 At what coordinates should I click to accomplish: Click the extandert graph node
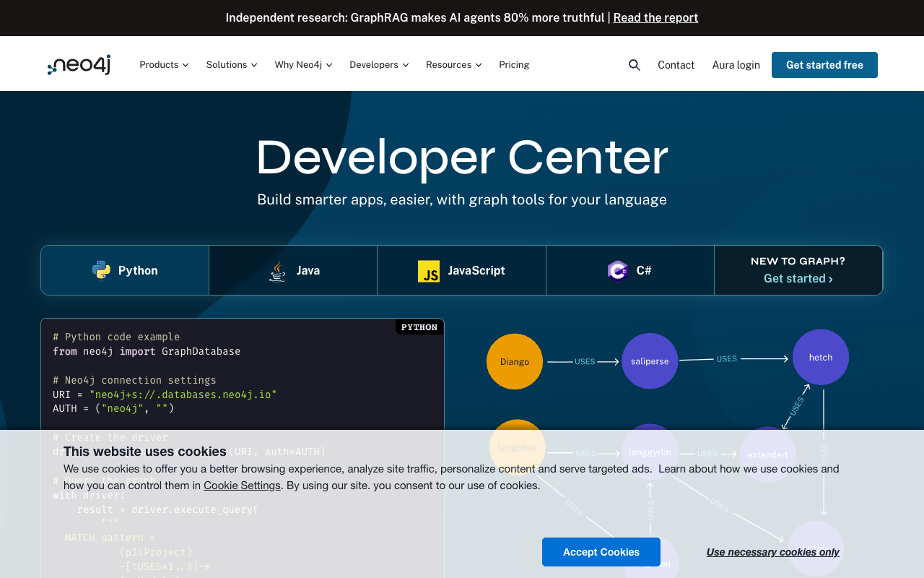(768, 454)
